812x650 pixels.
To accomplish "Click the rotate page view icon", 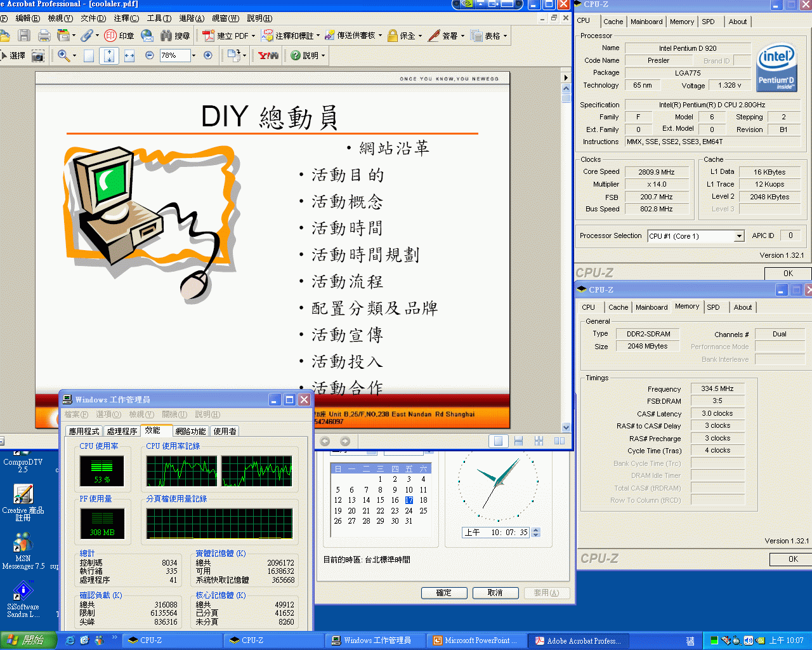I will (x=233, y=56).
